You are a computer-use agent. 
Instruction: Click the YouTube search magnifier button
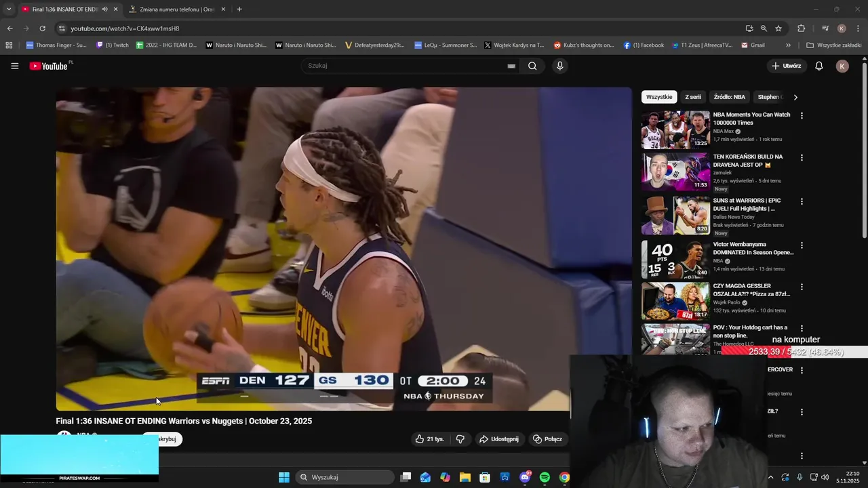click(x=532, y=66)
